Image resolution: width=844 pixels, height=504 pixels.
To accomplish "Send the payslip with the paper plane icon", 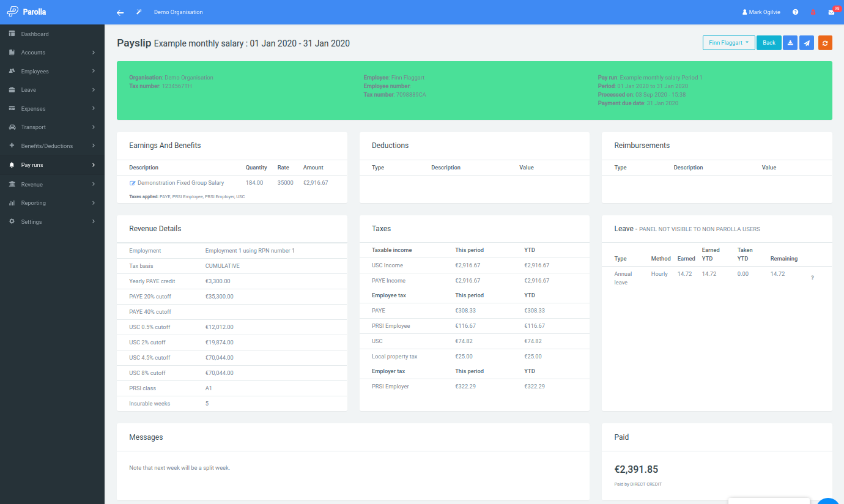I will click(807, 43).
